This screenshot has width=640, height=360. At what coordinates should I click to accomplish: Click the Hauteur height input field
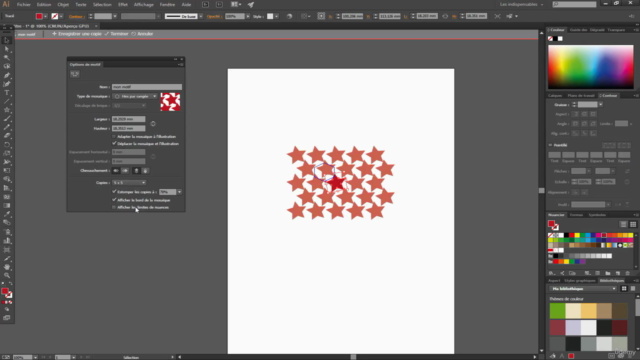coord(129,128)
